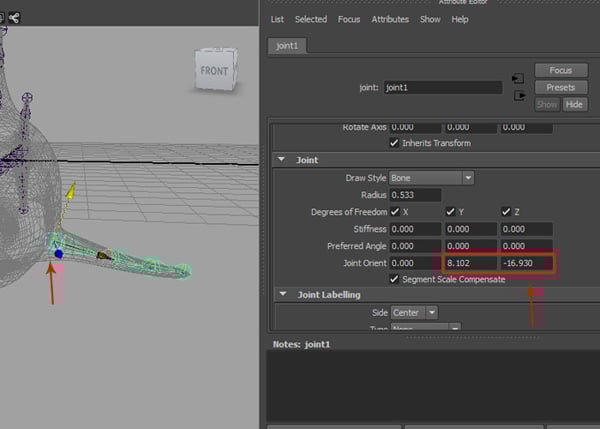Click Preferred Angle Y field

tap(471, 246)
